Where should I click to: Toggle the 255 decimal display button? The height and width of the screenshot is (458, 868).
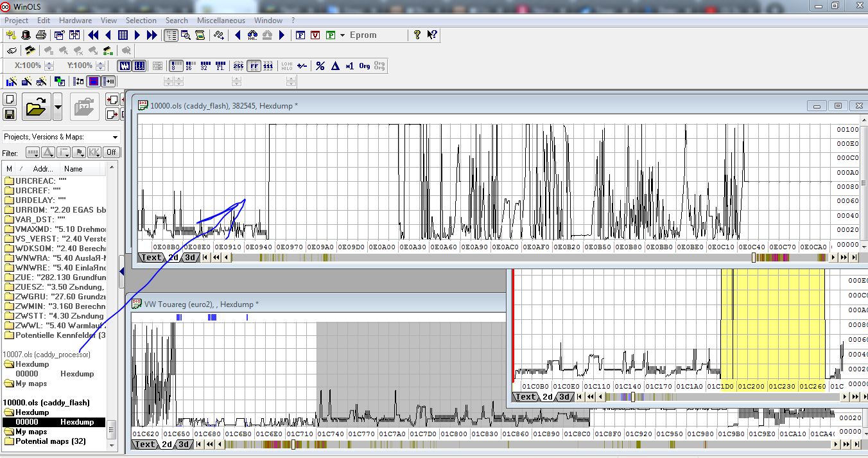(238, 66)
